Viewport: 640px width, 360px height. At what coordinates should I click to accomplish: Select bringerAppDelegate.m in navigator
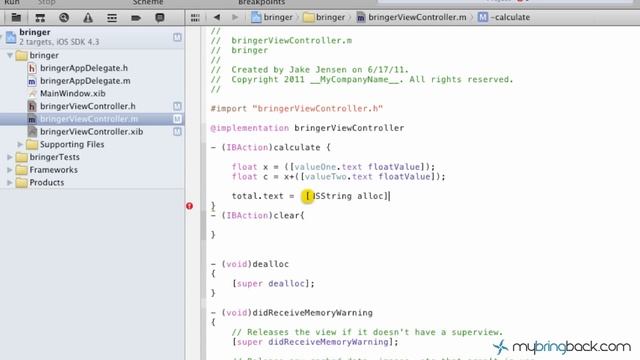point(85,81)
